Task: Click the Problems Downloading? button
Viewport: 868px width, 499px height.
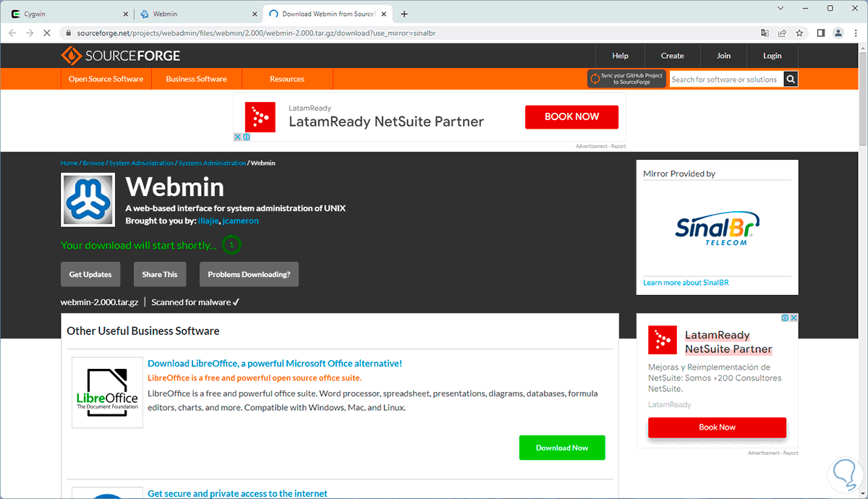Action: pyautogui.click(x=249, y=274)
